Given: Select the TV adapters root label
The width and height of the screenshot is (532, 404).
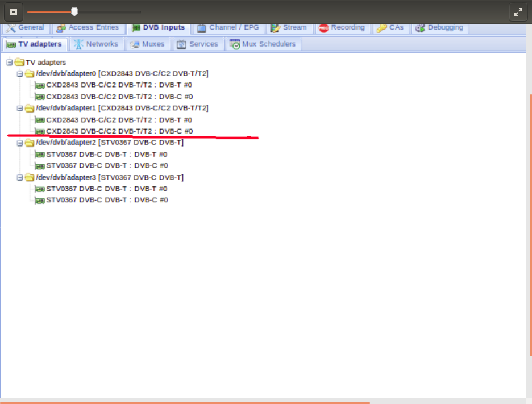Looking at the screenshot, I should click(x=46, y=63).
